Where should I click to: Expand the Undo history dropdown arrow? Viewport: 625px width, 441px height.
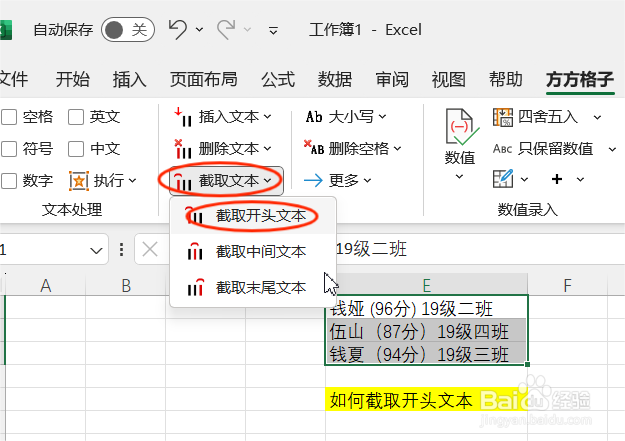(x=199, y=30)
